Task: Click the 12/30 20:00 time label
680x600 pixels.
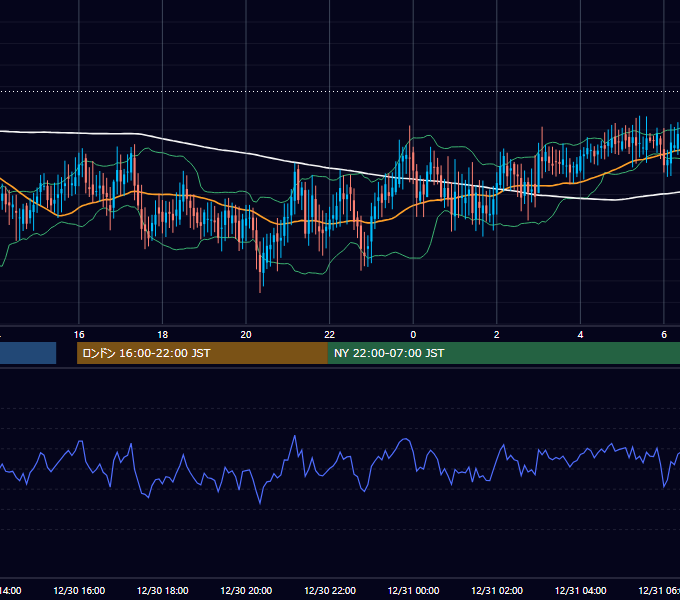Action: [x=246, y=590]
